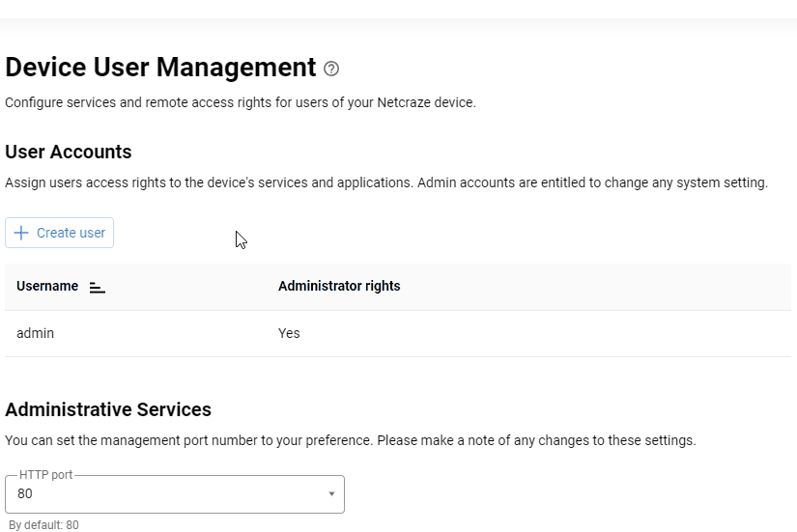Open help icon beside Device User Management
The width and height of the screenshot is (797, 532).
331,69
